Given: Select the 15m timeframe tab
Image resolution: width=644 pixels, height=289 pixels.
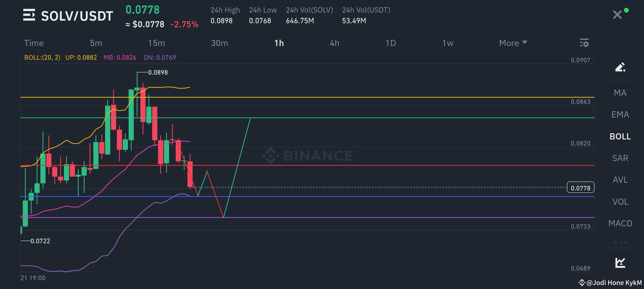Looking at the screenshot, I should [x=157, y=43].
